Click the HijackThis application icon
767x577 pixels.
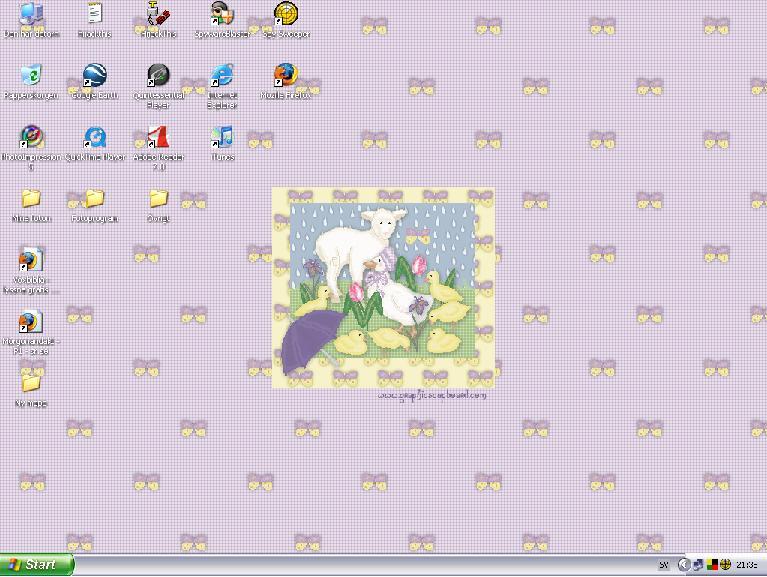tap(158, 14)
